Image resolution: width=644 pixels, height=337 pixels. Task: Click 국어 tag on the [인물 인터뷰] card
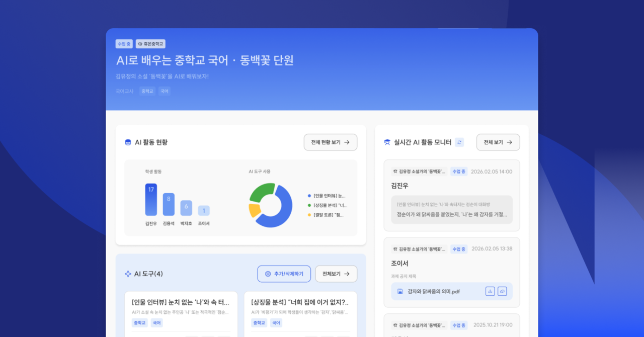(x=156, y=323)
